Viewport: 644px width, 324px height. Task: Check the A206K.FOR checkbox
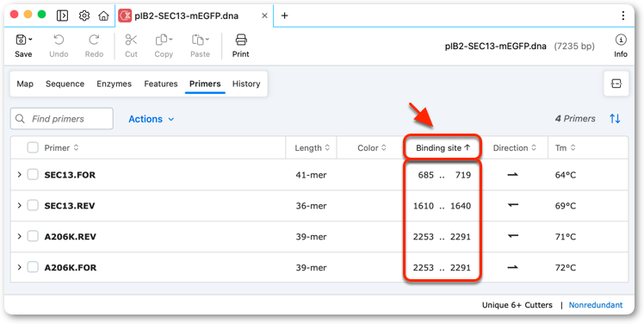click(x=33, y=267)
